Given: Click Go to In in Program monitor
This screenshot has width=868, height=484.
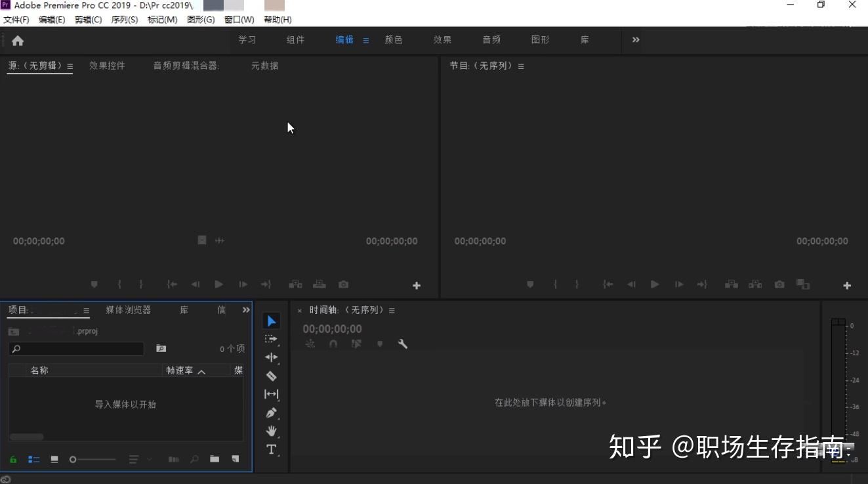Looking at the screenshot, I should tap(608, 284).
